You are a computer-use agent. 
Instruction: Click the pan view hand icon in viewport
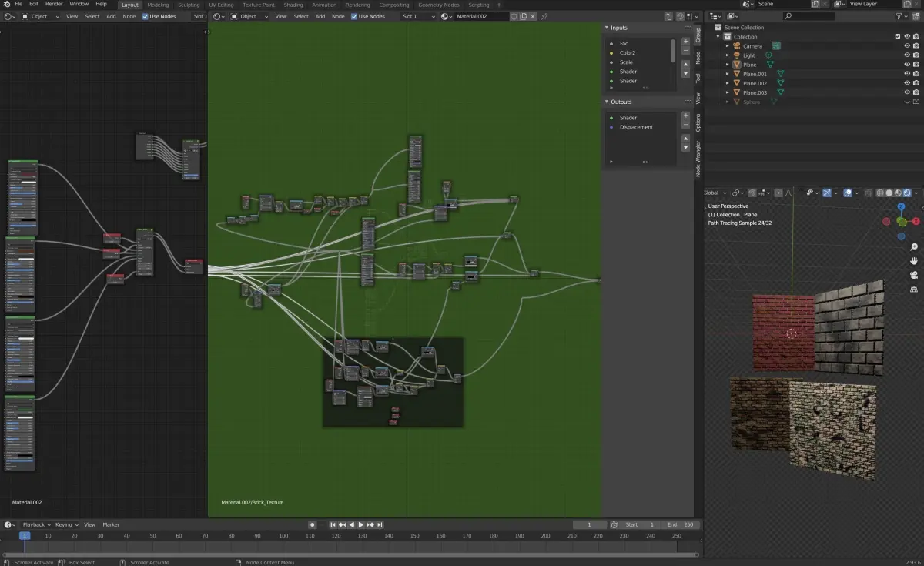tap(914, 261)
